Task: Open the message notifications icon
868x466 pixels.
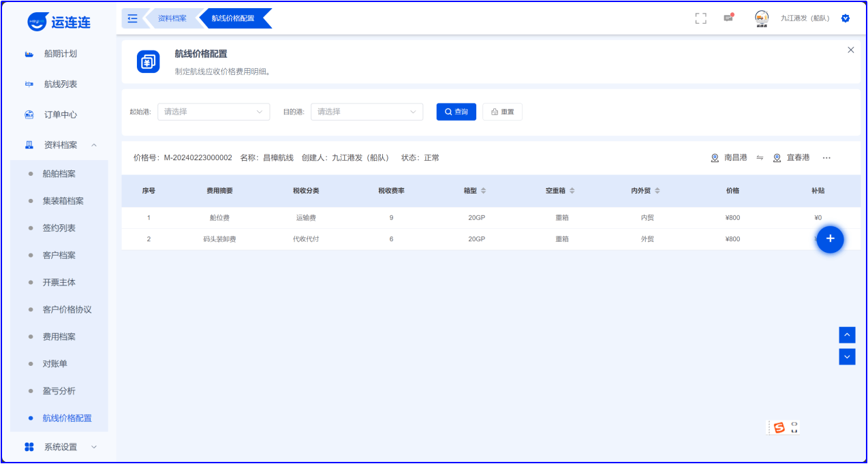Action: [x=728, y=18]
